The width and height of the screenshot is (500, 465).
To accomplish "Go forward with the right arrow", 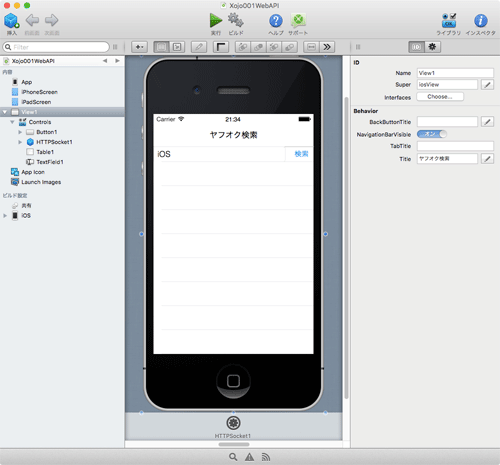I will (x=51, y=20).
